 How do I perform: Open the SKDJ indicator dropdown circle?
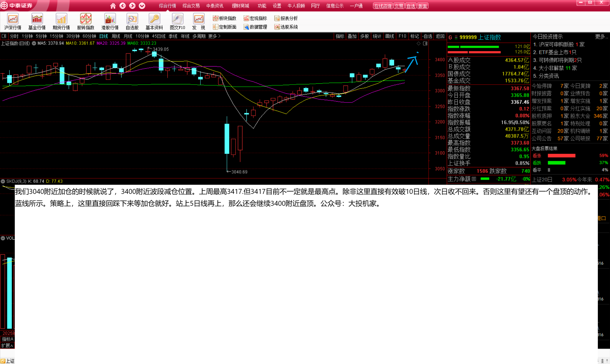(3, 181)
